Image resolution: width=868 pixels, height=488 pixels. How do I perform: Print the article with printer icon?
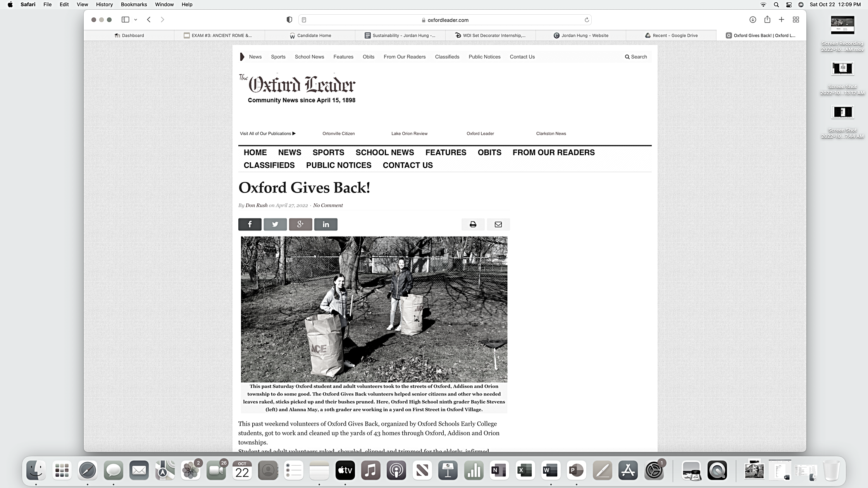click(x=473, y=224)
